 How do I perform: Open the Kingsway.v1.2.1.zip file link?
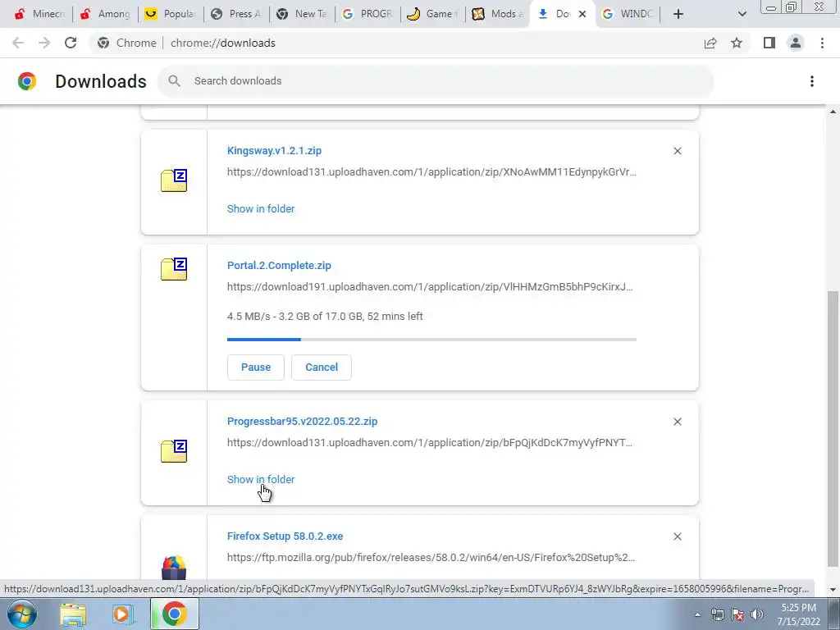[x=274, y=151]
